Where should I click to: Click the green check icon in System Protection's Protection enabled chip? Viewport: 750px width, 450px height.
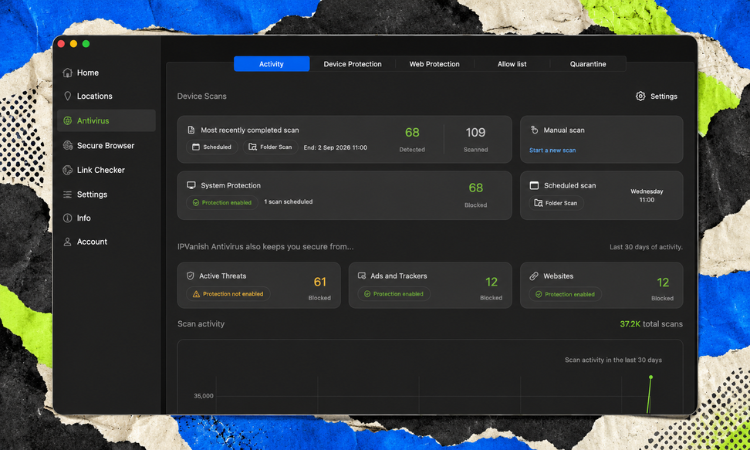(x=196, y=203)
